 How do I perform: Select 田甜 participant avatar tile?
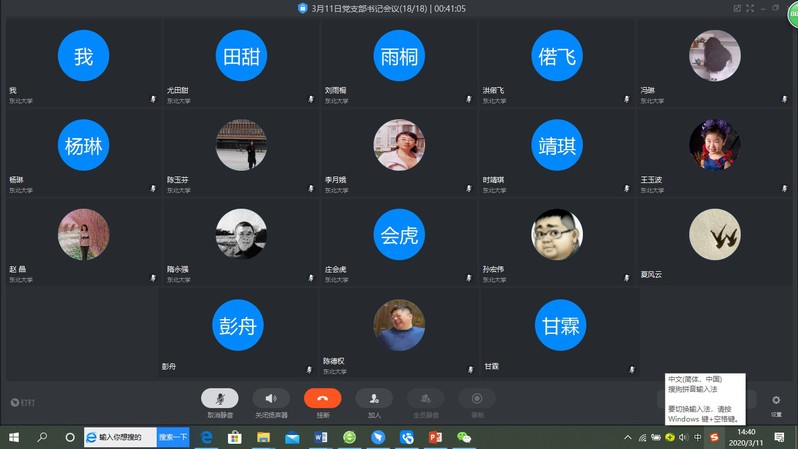point(241,56)
